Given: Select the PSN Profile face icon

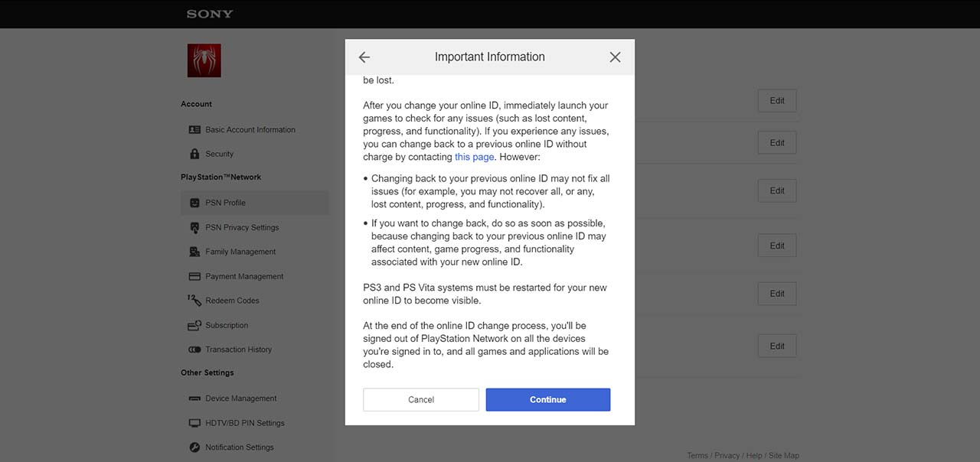Looking at the screenshot, I should coord(194,203).
